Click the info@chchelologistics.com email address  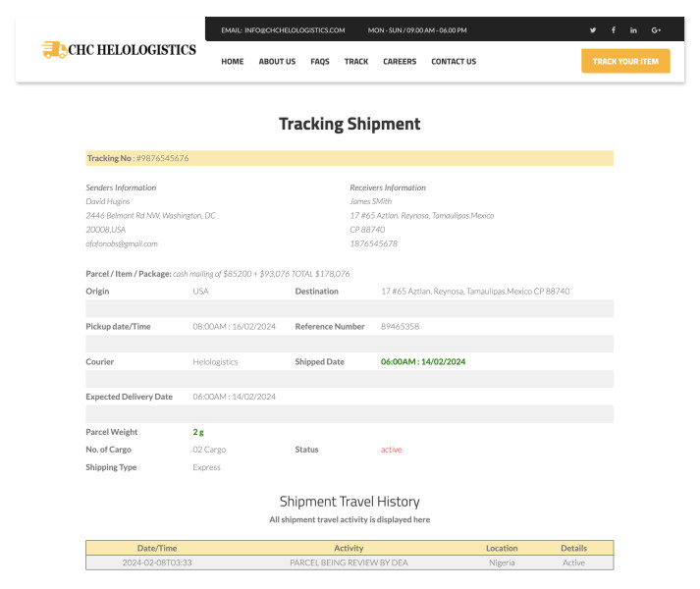coord(283,30)
